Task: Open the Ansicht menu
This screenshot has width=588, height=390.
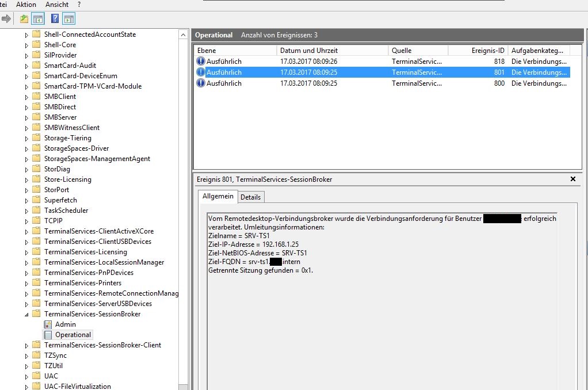Action: click(57, 5)
